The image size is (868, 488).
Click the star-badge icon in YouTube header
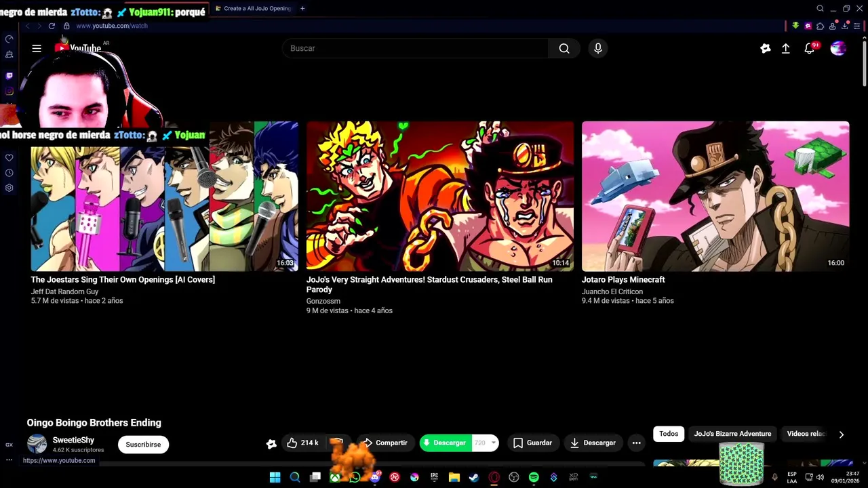(766, 48)
